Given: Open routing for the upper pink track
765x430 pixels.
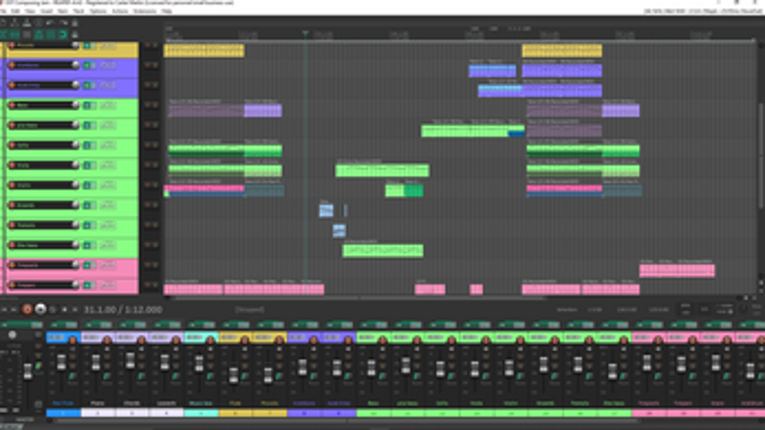Looking at the screenshot, I should coord(108,266).
